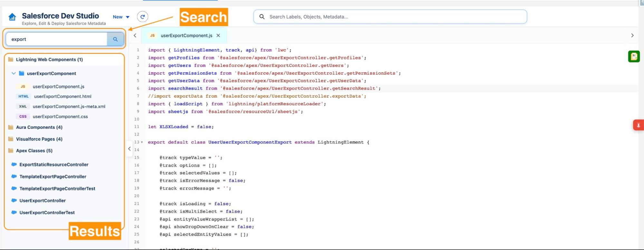The image size is (644, 250).
Task: Click the circular refresh button
Action: point(142,17)
